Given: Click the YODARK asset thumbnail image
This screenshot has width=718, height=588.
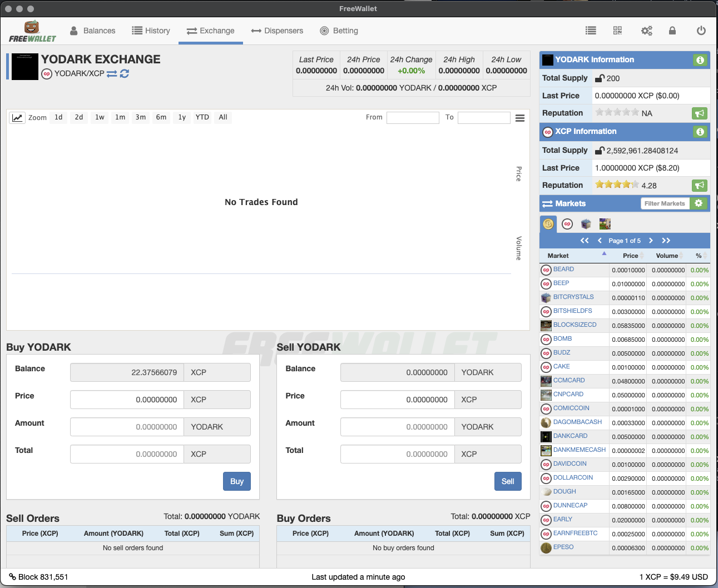Looking at the screenshot, I should point(25,67).
